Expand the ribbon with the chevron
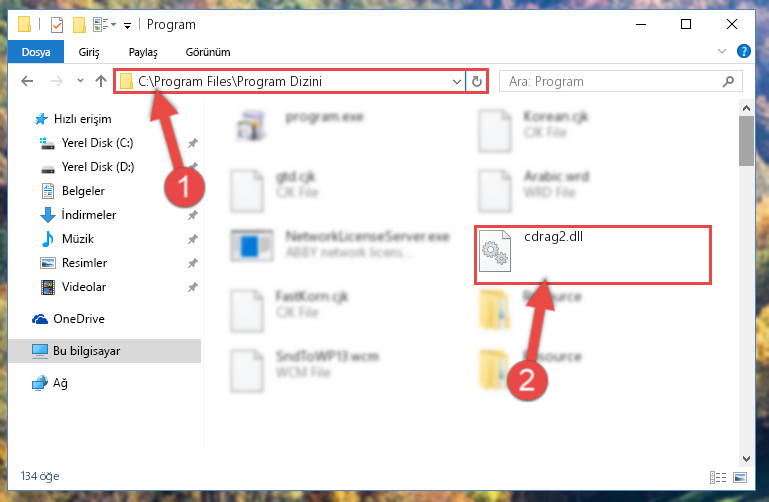 [x=722, y=51]
